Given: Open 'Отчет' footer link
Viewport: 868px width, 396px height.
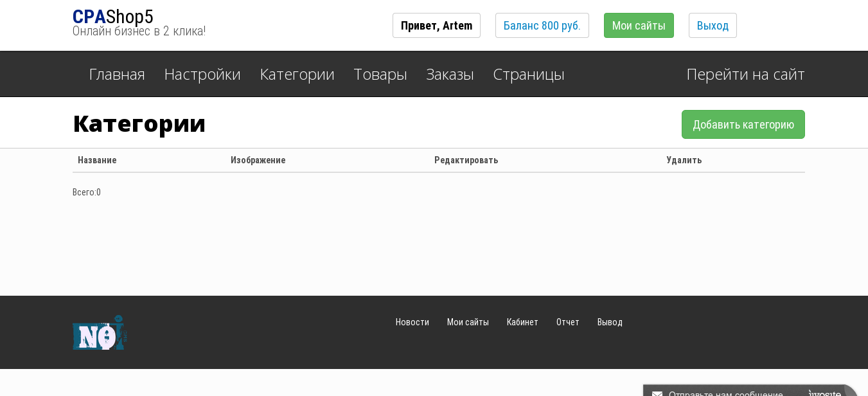Looking at the screenshot, I should (568, 322).
